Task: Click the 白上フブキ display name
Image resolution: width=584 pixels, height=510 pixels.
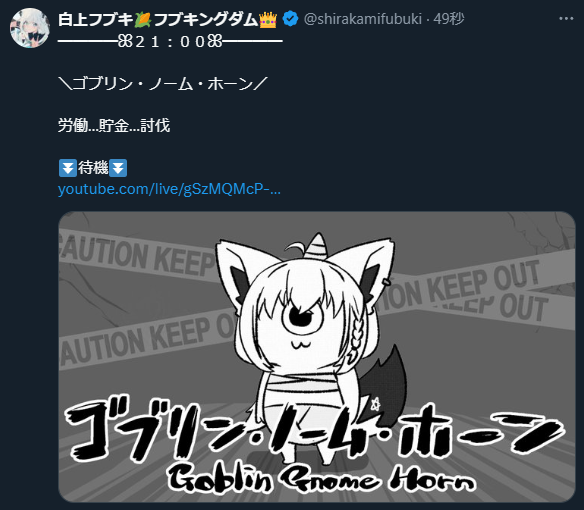Action: [95, 19]
